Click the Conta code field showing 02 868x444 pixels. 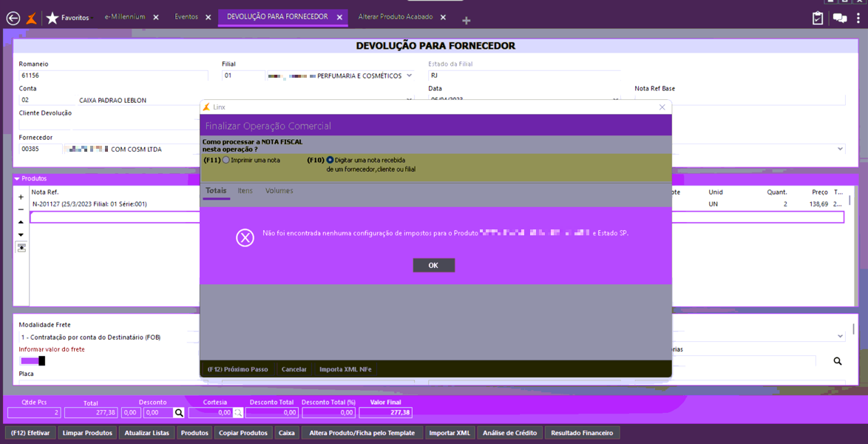[x=46, y=101]
